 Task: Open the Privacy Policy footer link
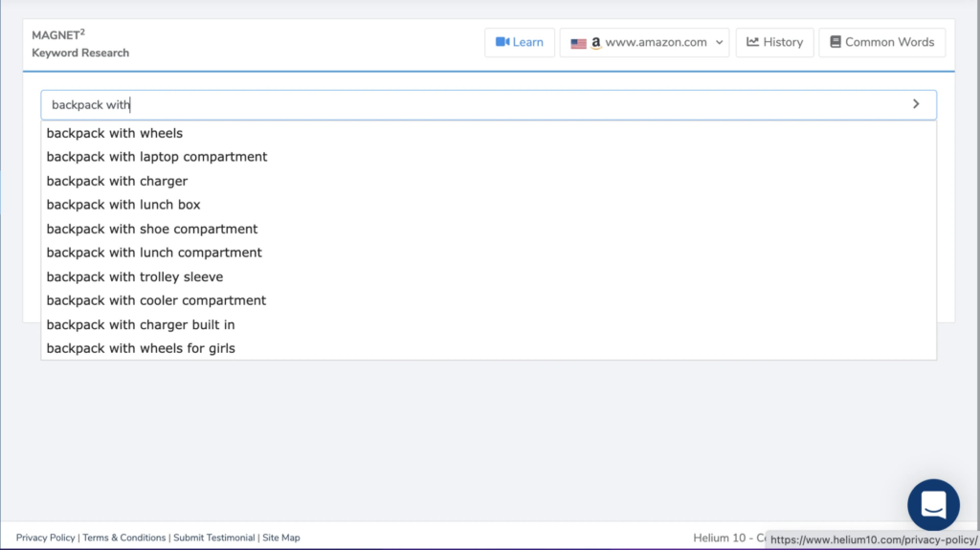pyautogui.click(x=45, y=538)
